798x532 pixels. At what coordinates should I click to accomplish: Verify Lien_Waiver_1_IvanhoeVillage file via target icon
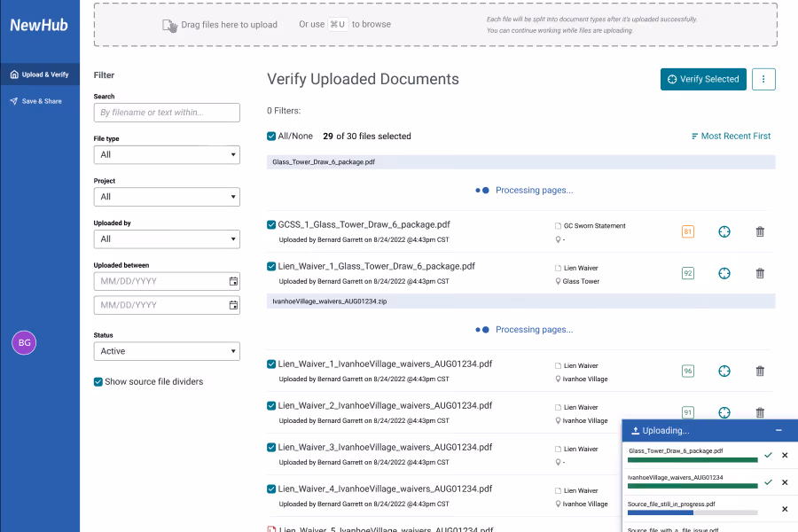click(724, 372)
